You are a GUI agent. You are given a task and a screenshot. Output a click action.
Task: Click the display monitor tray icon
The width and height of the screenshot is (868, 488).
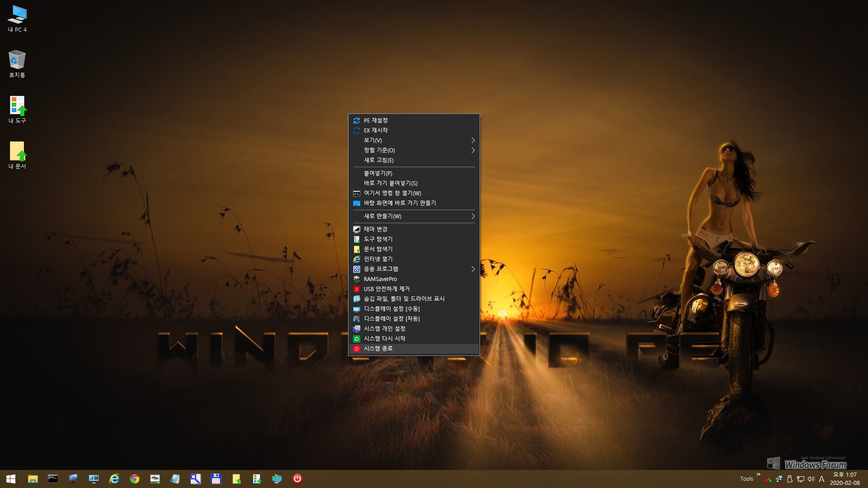point(800,479)
